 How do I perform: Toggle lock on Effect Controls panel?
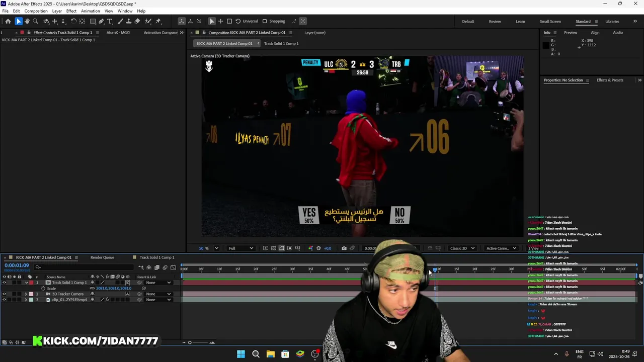[29, 33]
